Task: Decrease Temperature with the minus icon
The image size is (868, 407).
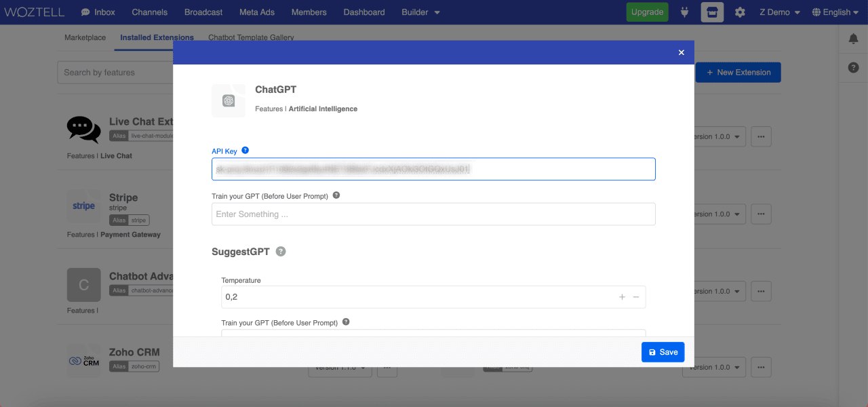Action: tap(636, 297)
